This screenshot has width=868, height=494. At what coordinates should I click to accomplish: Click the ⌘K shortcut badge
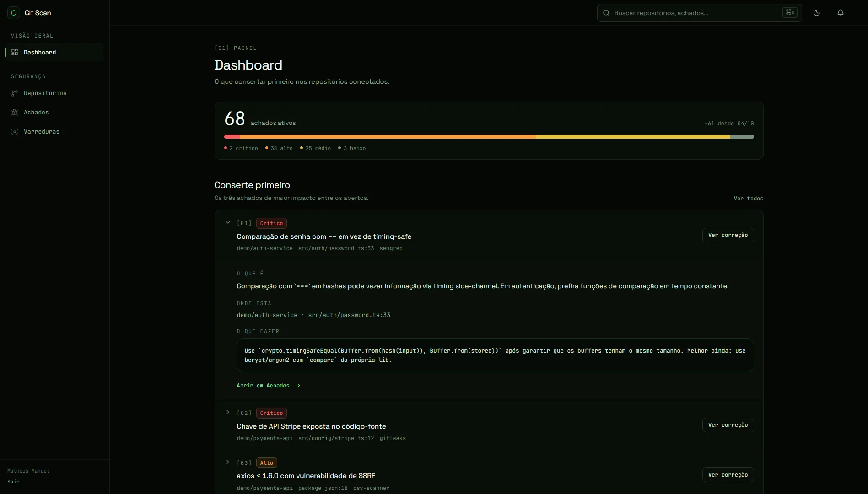[790, 12]
